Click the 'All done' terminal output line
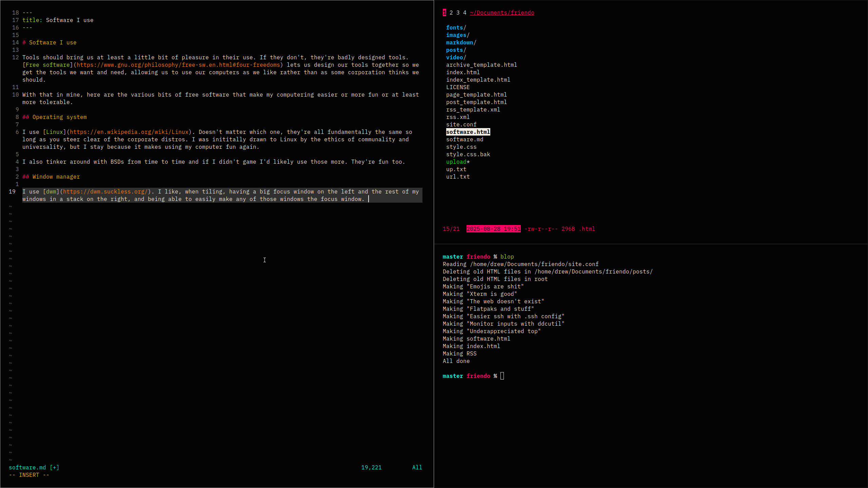The height and width of the screenshot is (488, 868). tap(456, 361)
